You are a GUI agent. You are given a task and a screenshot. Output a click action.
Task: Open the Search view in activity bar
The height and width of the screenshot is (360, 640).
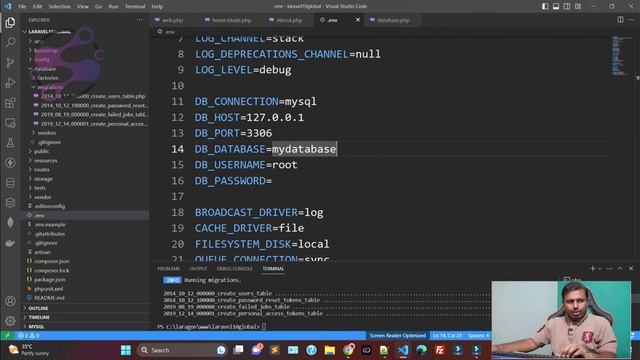pos(10,42)
